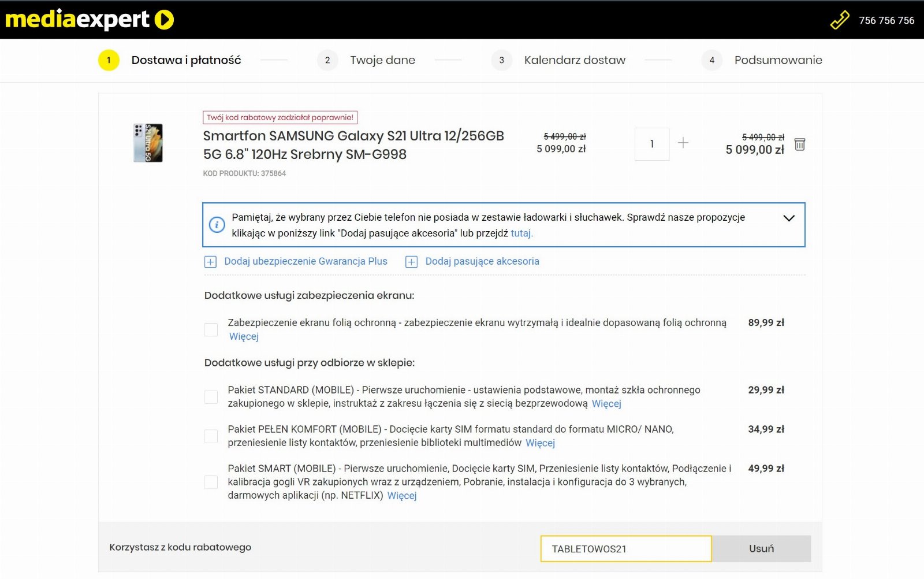Click the info circle icon in notice
This screenshot has width=924, height=579.
(x=217, y=225)
